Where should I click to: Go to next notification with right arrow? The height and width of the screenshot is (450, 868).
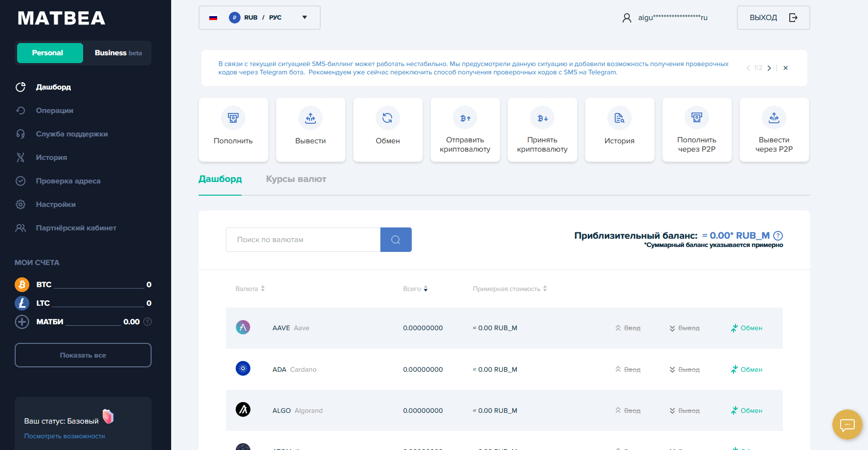pos(769,68)
